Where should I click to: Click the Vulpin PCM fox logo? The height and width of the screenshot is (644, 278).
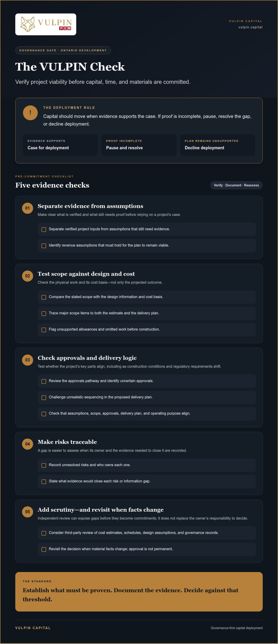tap(46, 24)
